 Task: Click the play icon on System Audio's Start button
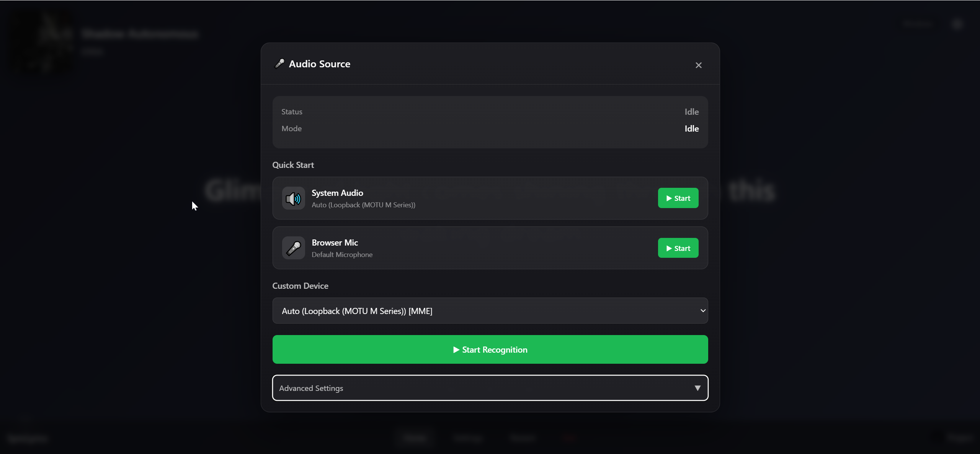668,198
